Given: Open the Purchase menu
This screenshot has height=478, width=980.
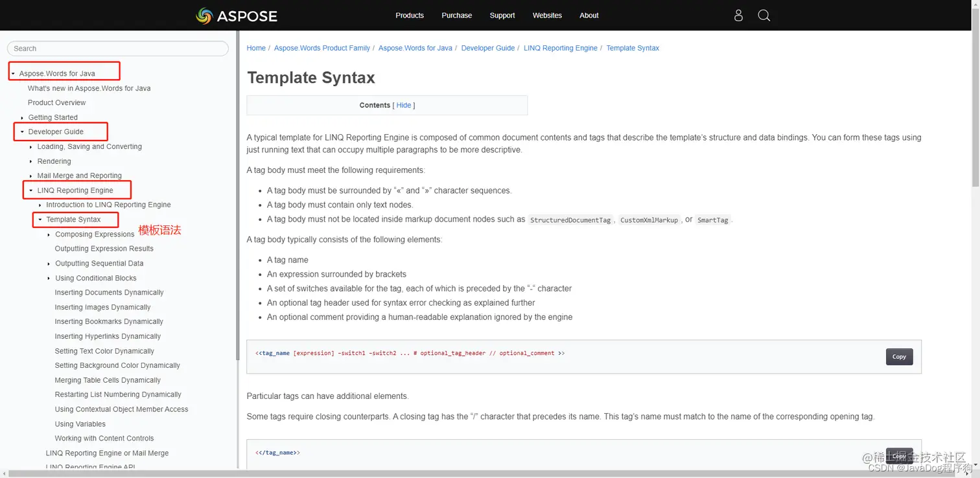Looking at the screenshot, I should tap(457, 16).
